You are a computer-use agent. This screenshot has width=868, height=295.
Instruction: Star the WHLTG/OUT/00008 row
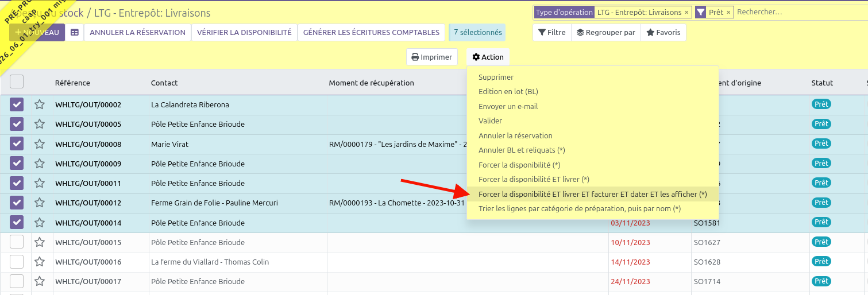tap(40, 144)
